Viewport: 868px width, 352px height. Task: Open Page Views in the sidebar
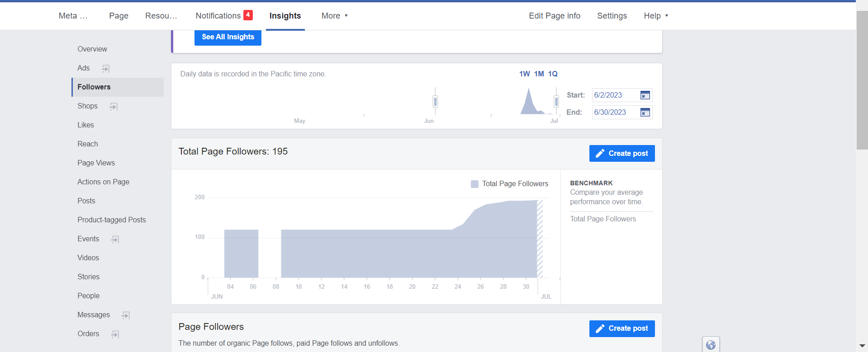click(96, 163)
